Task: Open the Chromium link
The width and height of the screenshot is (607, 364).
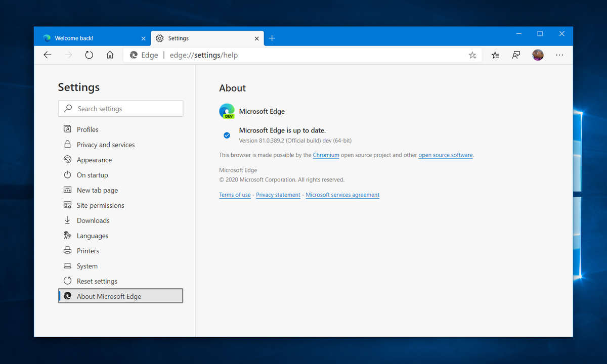Action: (x=326, y=155)
